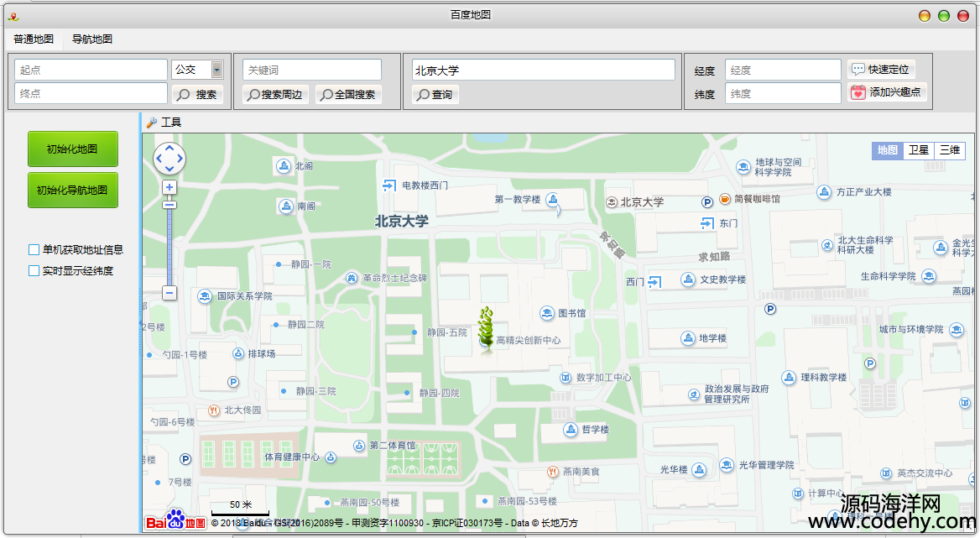The height and width of the screenshot is (538, 980).
Task: Click the 文史教学楼 building icon
Action: click(688, 279)
